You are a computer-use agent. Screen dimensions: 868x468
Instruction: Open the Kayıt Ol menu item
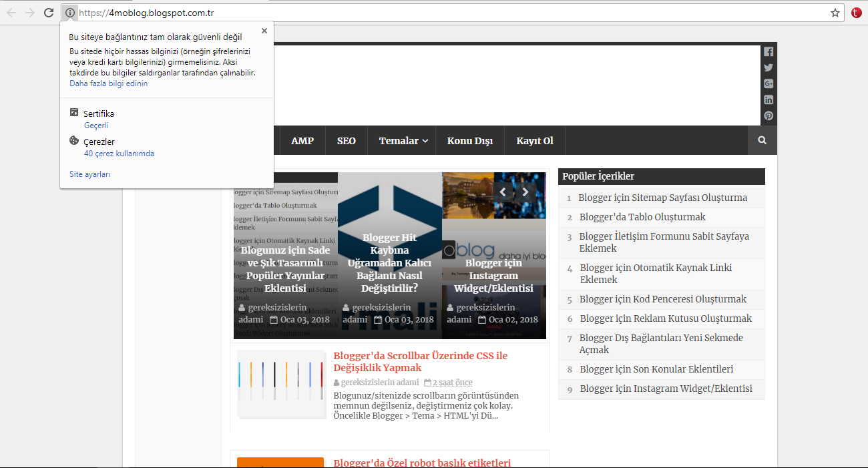(535, 141)
